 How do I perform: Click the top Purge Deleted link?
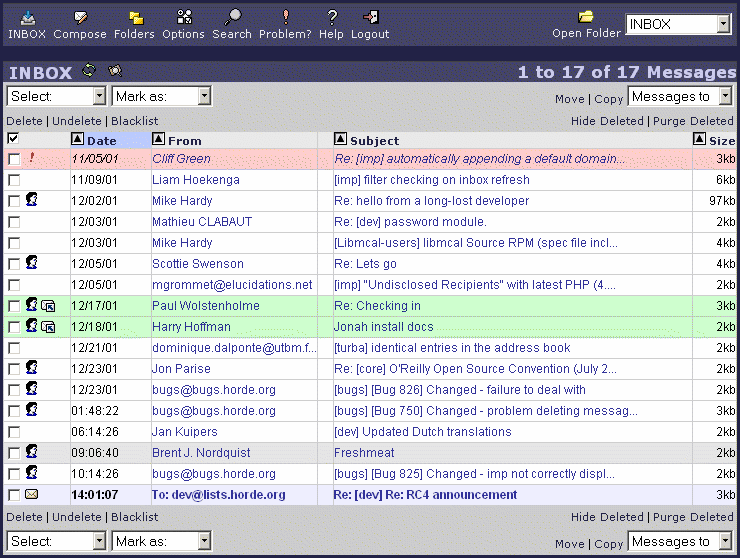coord(693,121)
